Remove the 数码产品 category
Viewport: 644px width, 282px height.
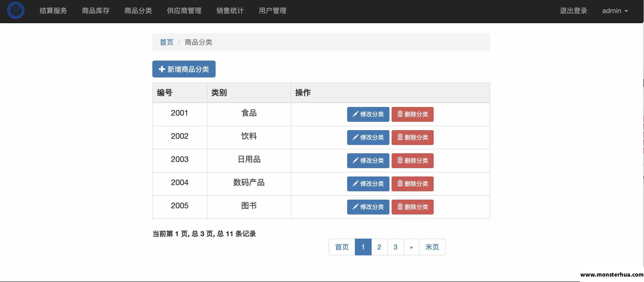point(412,184)
